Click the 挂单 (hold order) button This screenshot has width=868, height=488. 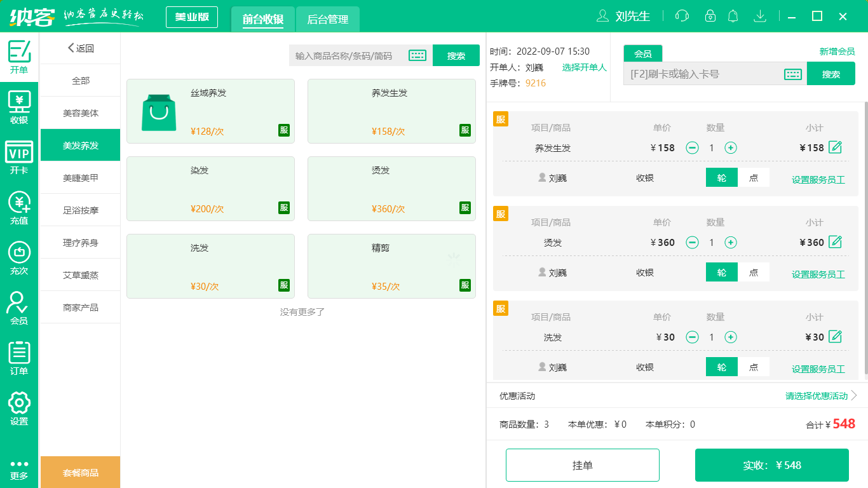pyautogui.click(x=583, y=464)
